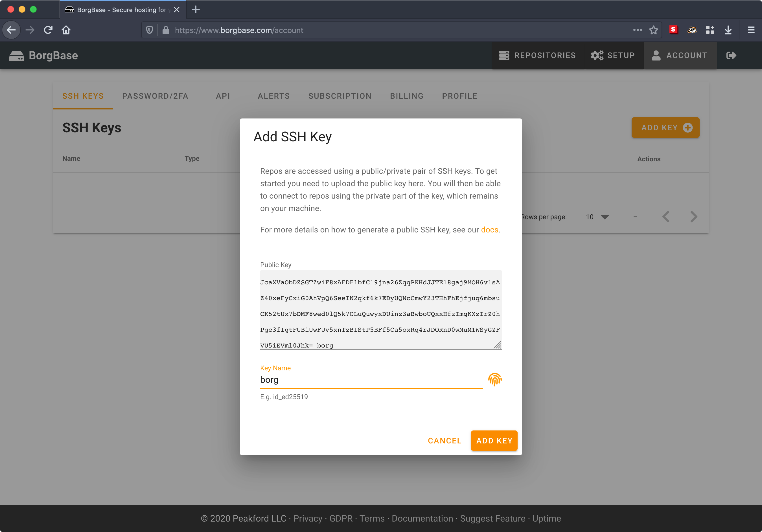Grab the Public Key textarea resize handle

tap(498, 345)
